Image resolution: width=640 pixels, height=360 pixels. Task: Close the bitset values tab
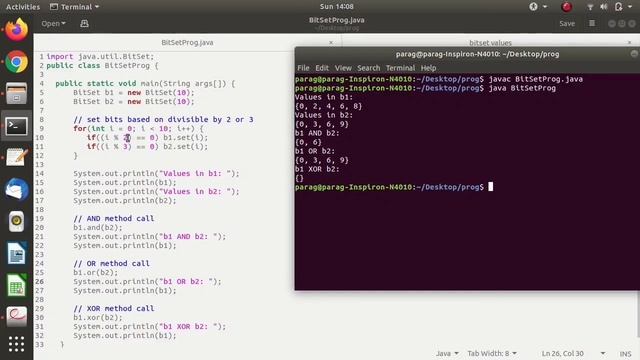pyautogui.click(x=629, y=42)
